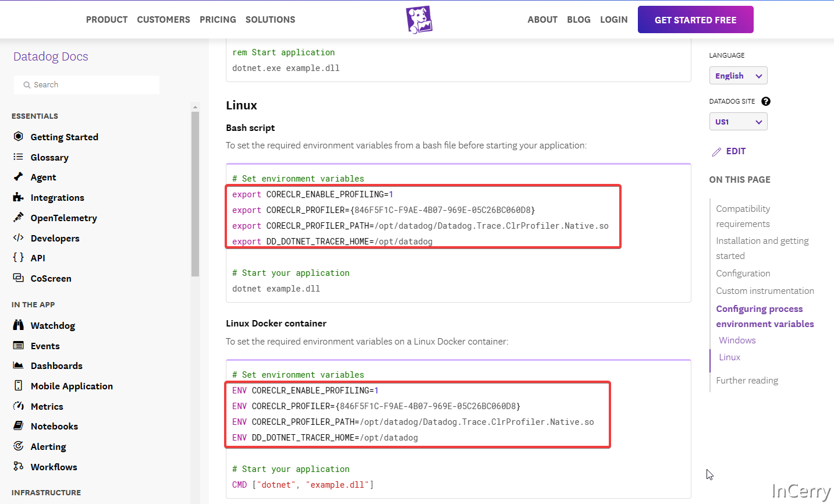Click the Datadog Site help question icon
The image size is (834, 504).
click(766, 101)
